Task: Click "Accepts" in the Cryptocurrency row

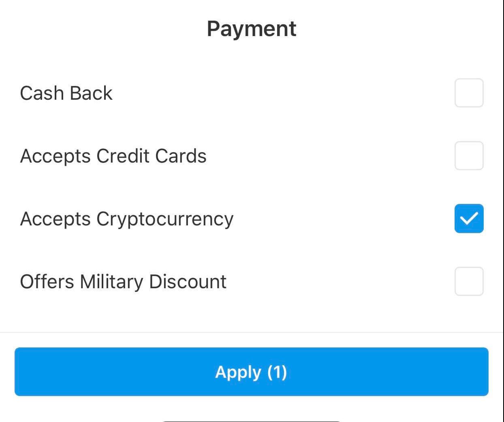Action: point(55,219)
